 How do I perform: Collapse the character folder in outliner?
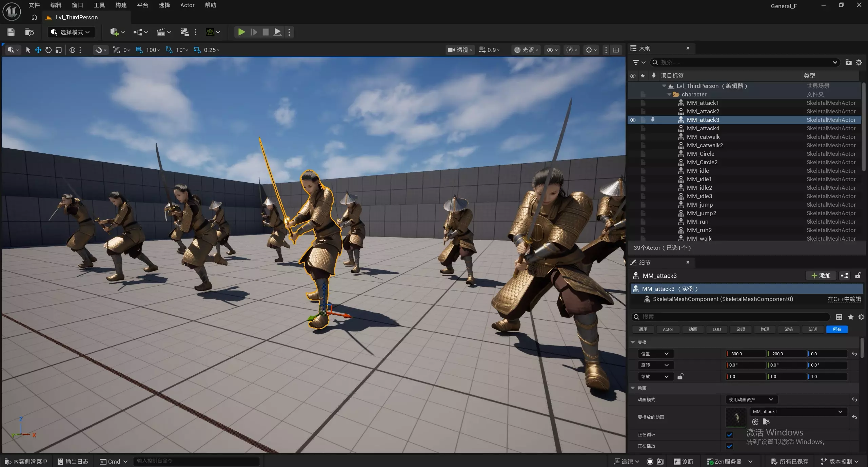pos(669,94)
